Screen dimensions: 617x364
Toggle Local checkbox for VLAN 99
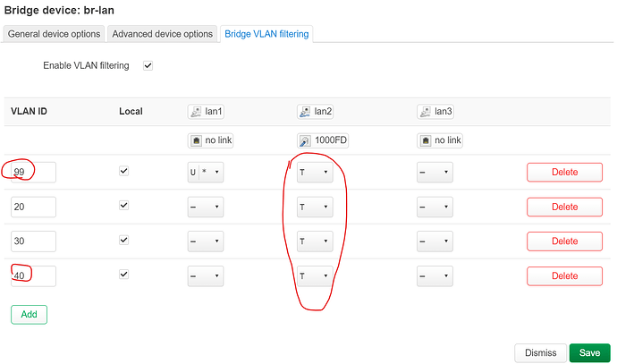[x=124, y=171]
